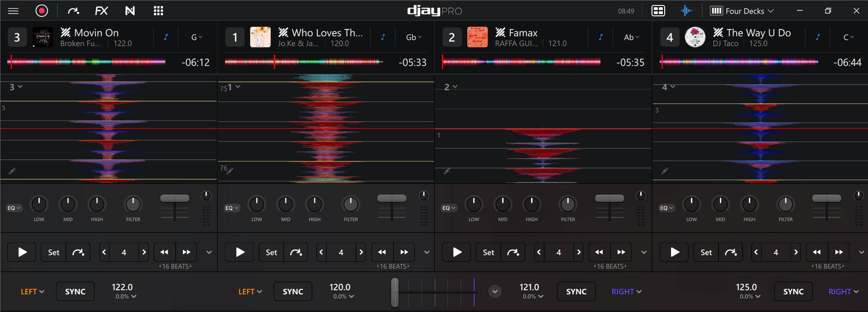Show the media library layout view
Screen dimensions: 868x312
pos(658,11)
